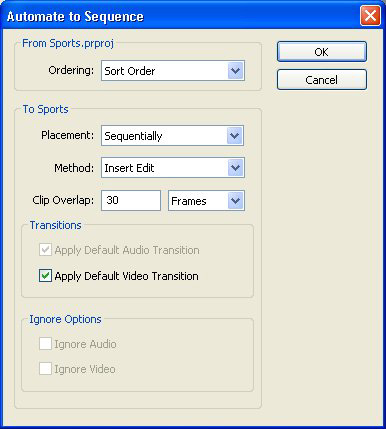Open the Ordering dropdown
The height and width of the screenshot is (429, 386).
[x=173, y=71]
